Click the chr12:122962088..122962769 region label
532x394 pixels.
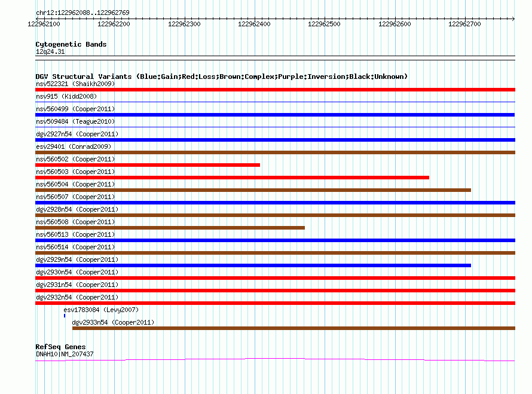[x=82, y=13]
